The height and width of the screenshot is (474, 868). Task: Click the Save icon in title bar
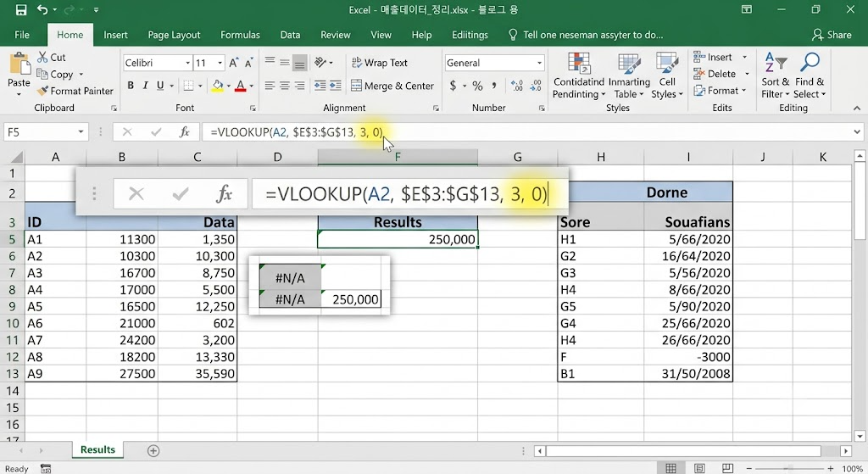point(21,10)
